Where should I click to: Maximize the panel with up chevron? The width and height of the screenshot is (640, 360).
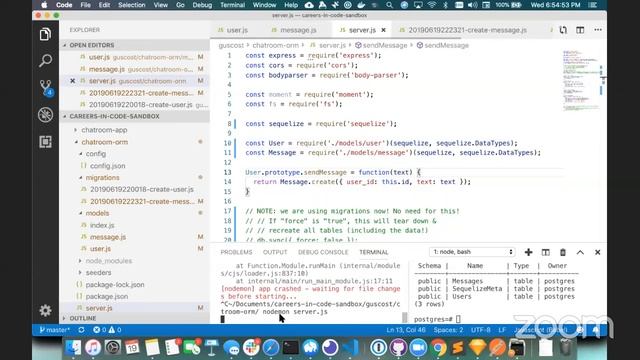point(580,252)
